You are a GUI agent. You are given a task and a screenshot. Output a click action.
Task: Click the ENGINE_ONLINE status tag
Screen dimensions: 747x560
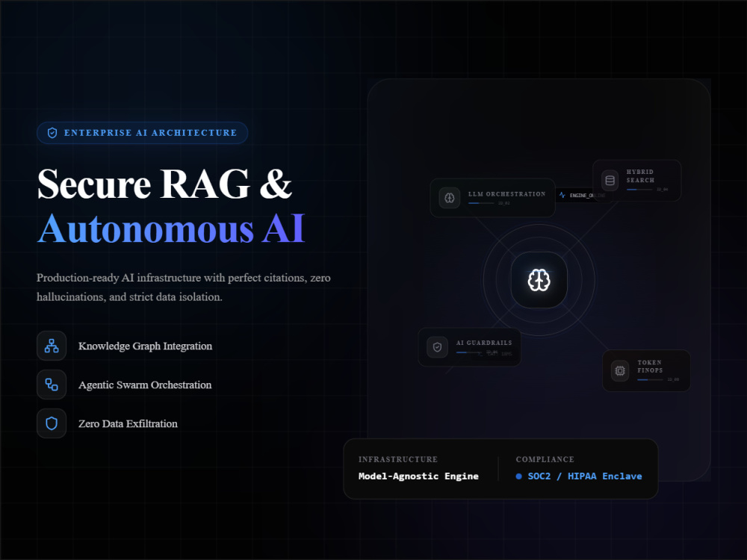pos(582,195)
